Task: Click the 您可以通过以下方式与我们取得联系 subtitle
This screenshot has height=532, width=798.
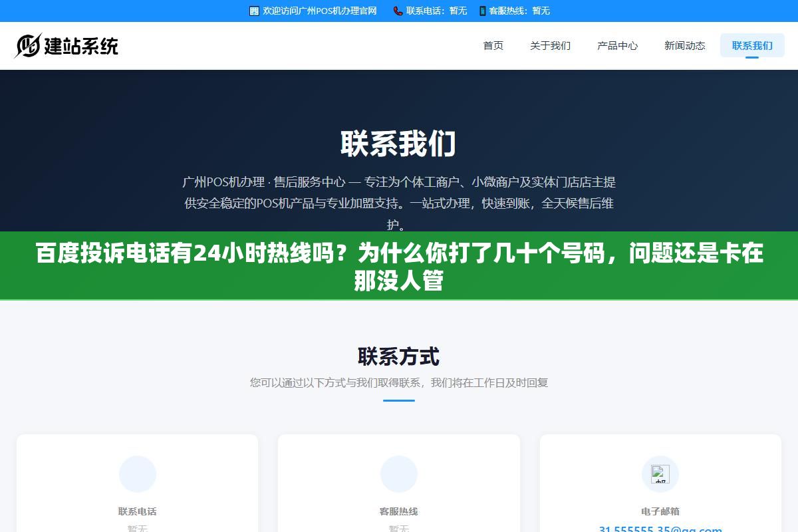Action: point(399,383)
